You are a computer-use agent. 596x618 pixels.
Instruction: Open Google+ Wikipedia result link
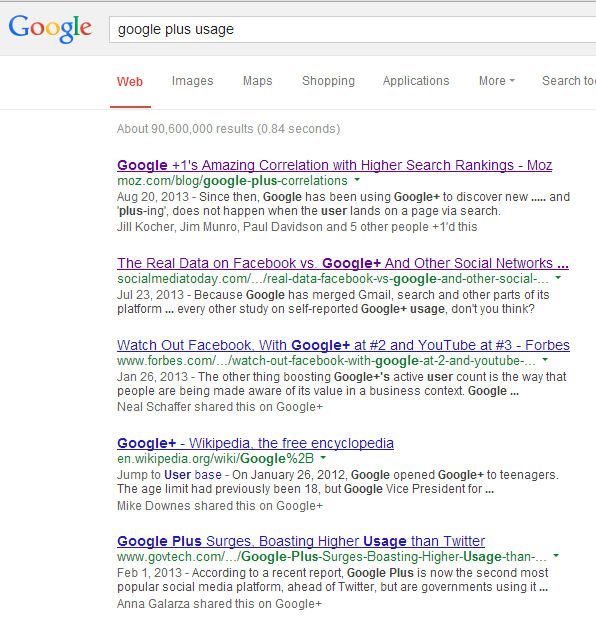click(x=255, y=443)
